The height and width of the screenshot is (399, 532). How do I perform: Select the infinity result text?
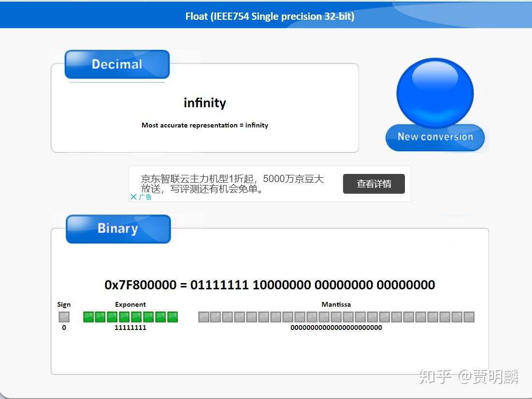pyautogui.click(x=205, y=102)
